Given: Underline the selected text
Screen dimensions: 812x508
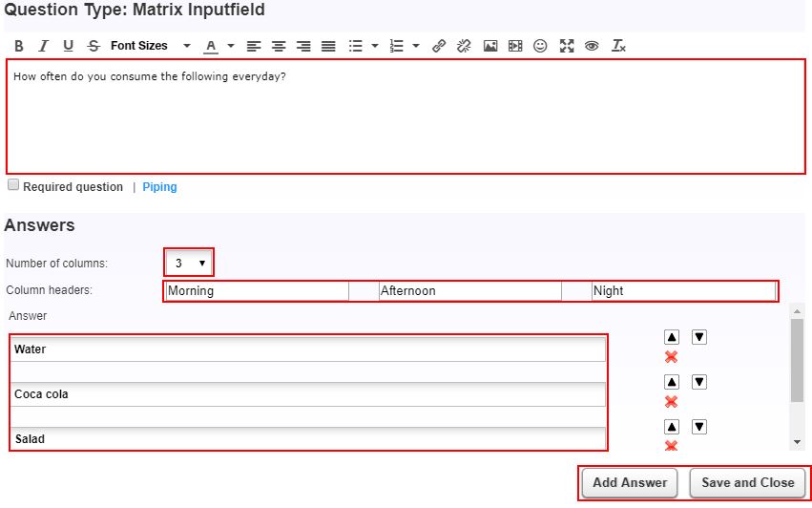Looking at the screenshot, I should (68, 46).
